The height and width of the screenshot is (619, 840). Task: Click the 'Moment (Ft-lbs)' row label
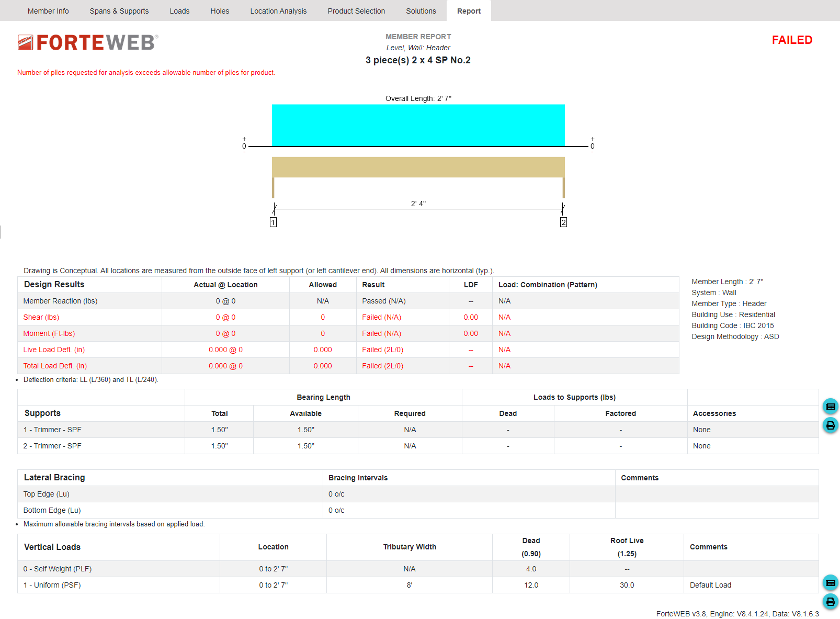49,333
